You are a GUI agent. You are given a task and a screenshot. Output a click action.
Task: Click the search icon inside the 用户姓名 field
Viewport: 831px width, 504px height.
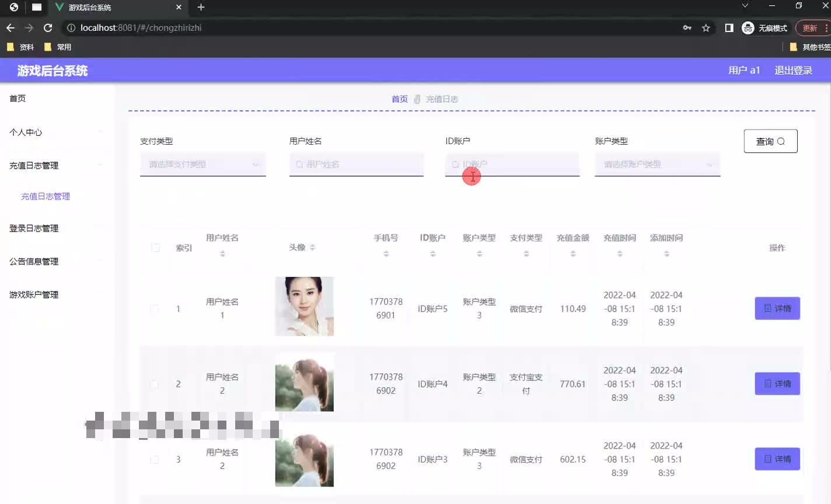pos(299,164)
